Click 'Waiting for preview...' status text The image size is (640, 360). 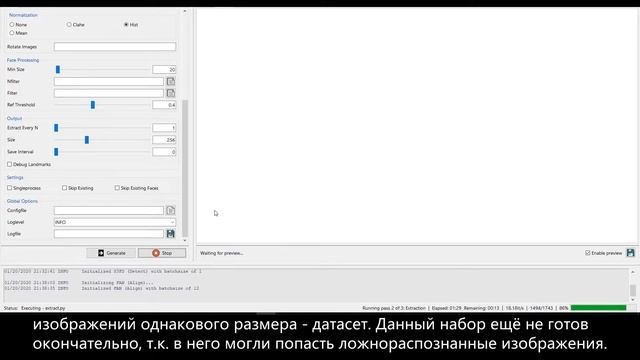(x=222, y=253)
